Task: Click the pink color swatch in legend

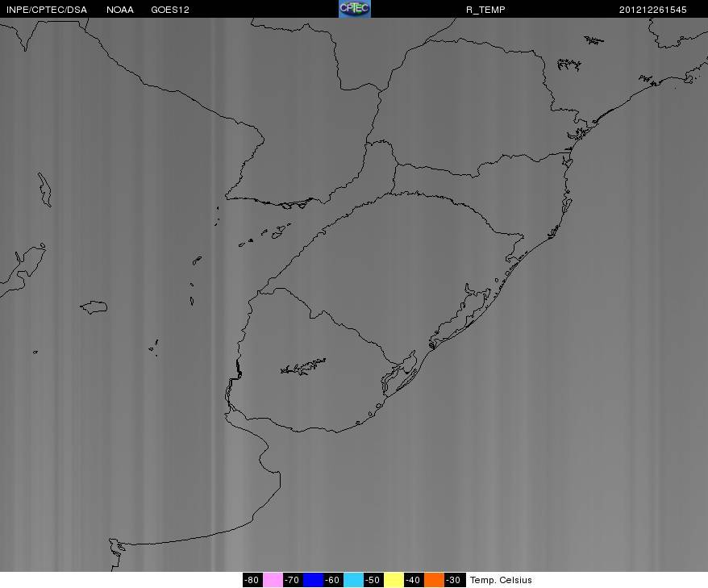Action: [273, 580]
